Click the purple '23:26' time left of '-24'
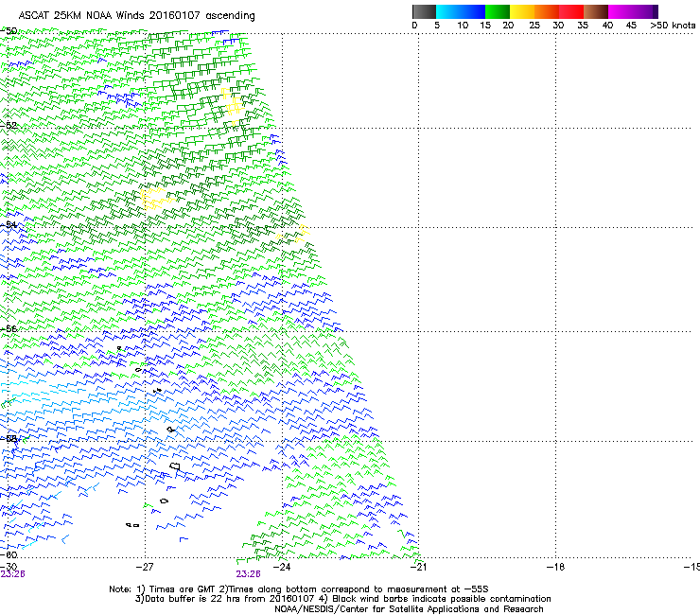700x615 pixels. click(x=248, y=574)
